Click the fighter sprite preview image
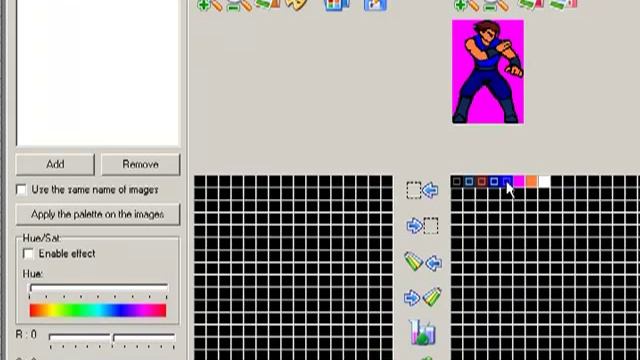 (x=488, y=71)
